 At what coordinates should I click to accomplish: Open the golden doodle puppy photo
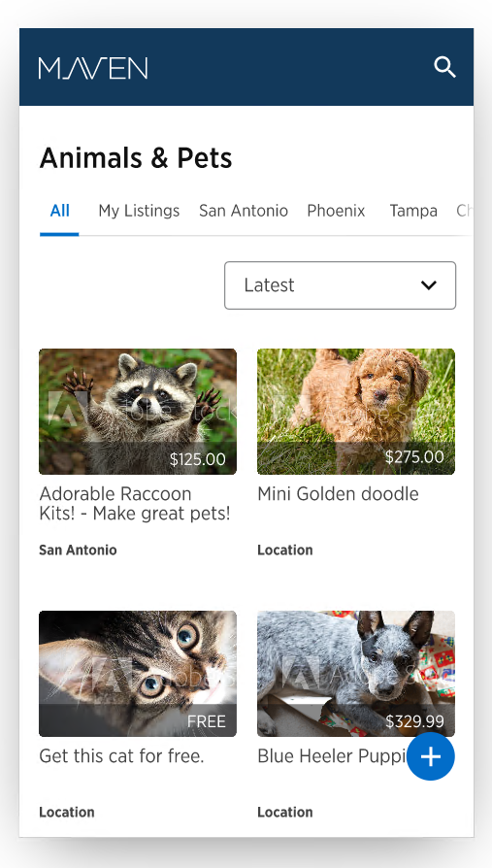(x=356, y=412)
